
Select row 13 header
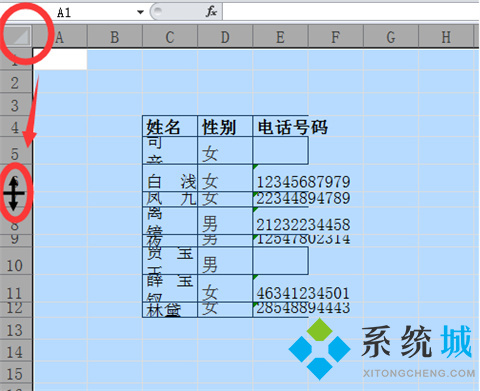tap(15, 329)
